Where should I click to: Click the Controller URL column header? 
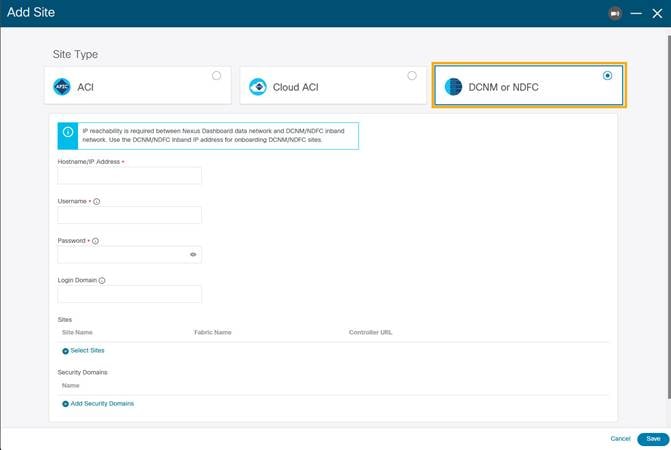tap(370, 332)
